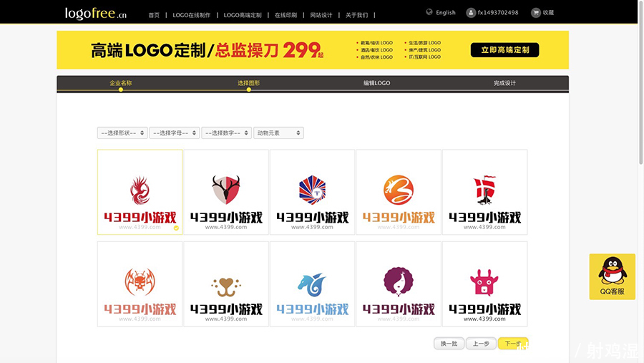Click 自然/农林 LOGO banner link

376,57
